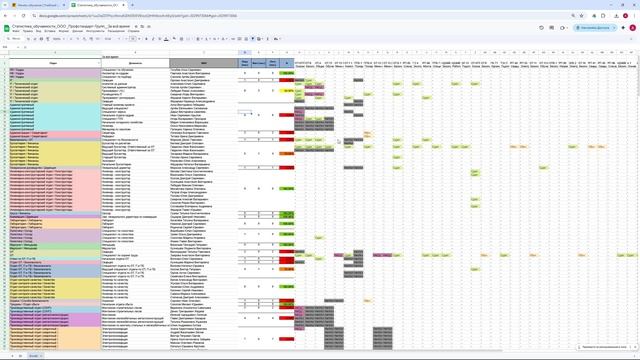Open the all sheets list button
This screenshot has height=360, width=640.
pos(20,356)
